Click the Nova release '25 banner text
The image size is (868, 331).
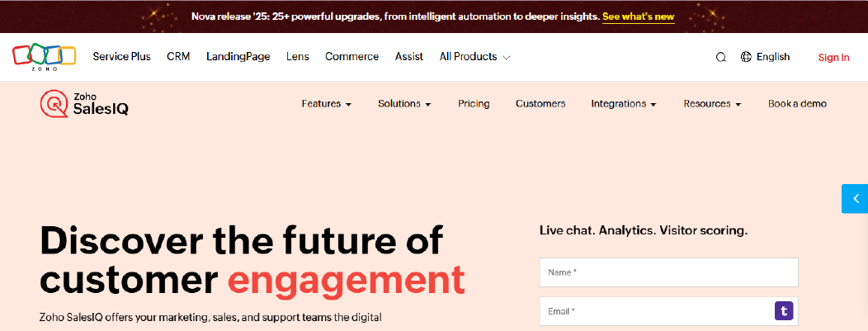click(x=396, y=17)
